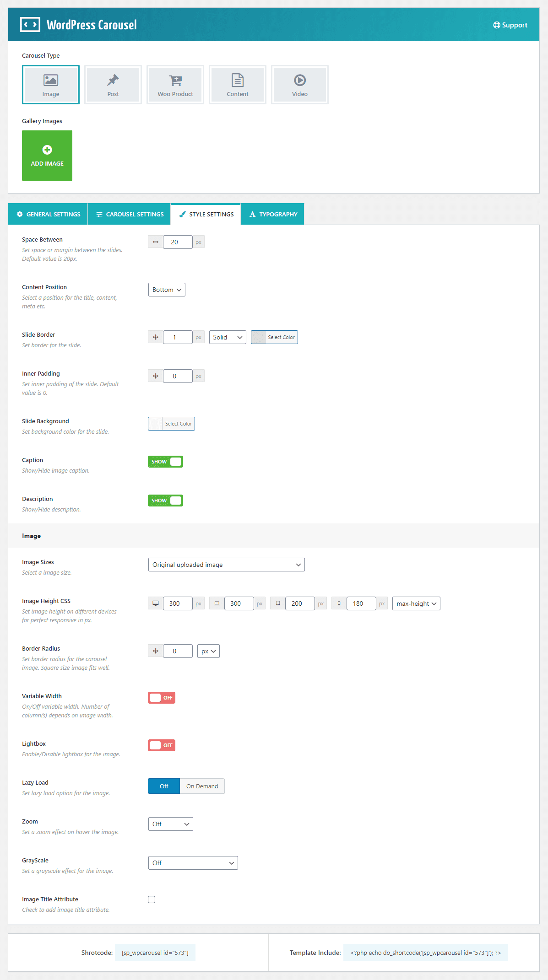The width and height of the screenshot is (548, 980).
Task: Open the Content Position dropdown
Action: coord(167,290)
